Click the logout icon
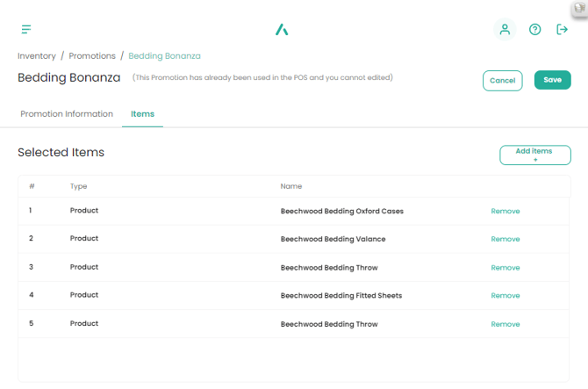The height and width of the screenshot is (389, 588). [x=563, y=29]
